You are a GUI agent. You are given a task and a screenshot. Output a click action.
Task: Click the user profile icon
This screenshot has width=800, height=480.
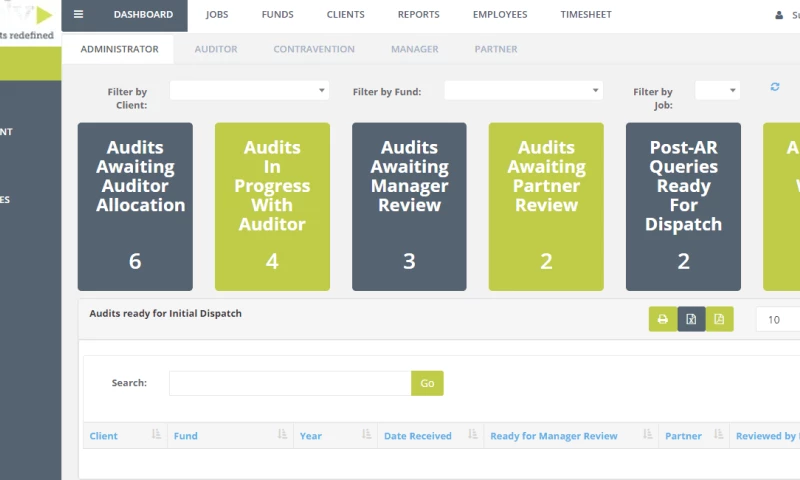tap(779, 15)
